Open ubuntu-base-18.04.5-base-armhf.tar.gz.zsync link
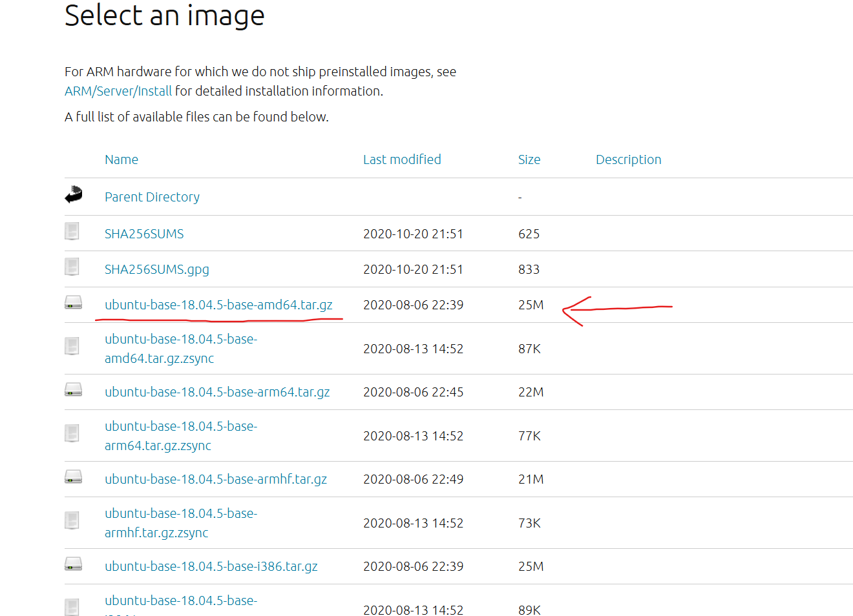Image resolution: width=853 pixels, height=616 pixels. pos(181,523)
